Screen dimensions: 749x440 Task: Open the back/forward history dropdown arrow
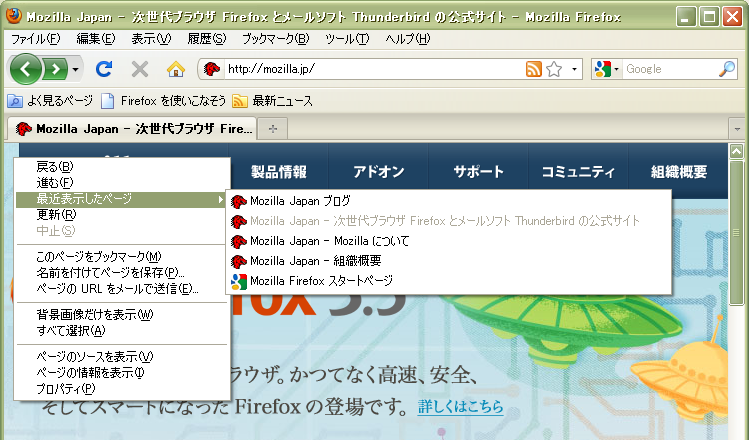pos(75,70)
